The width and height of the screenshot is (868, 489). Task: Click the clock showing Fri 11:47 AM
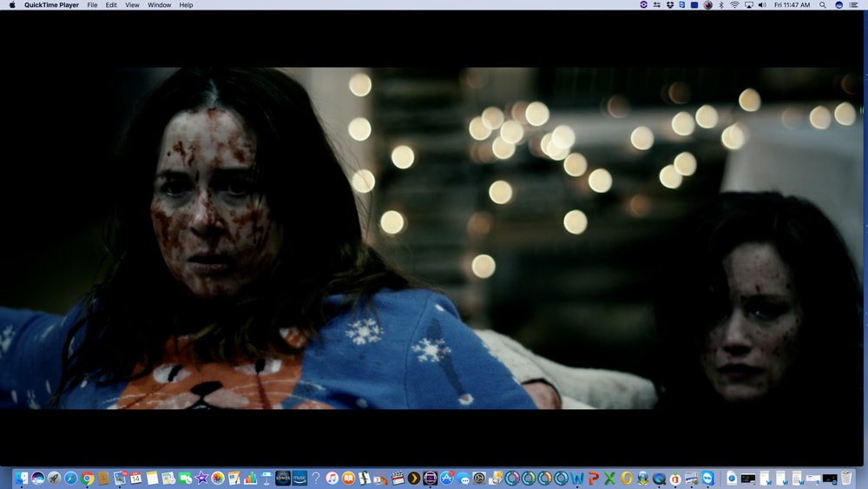click(792, 5)
